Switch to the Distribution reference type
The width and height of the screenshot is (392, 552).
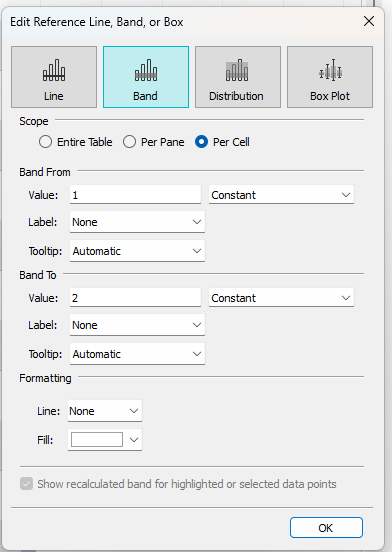238,77
